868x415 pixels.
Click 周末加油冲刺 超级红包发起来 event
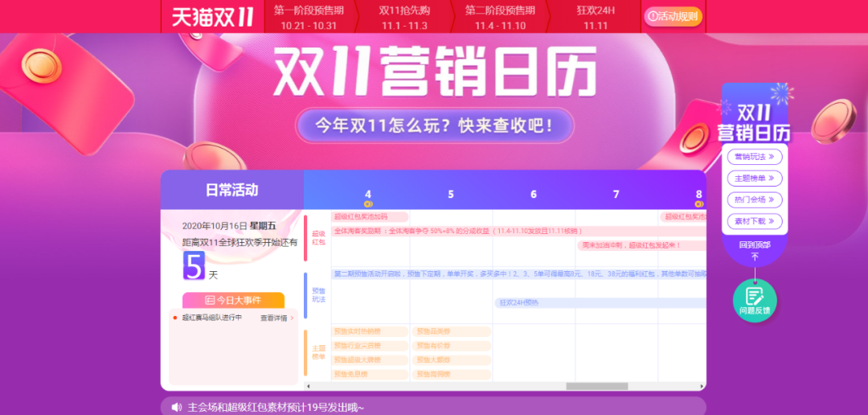tap(641, 245)
